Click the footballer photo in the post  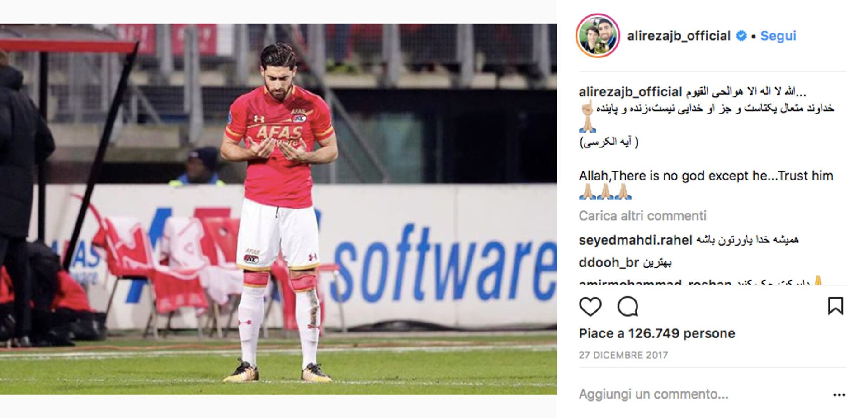point(278,209)
